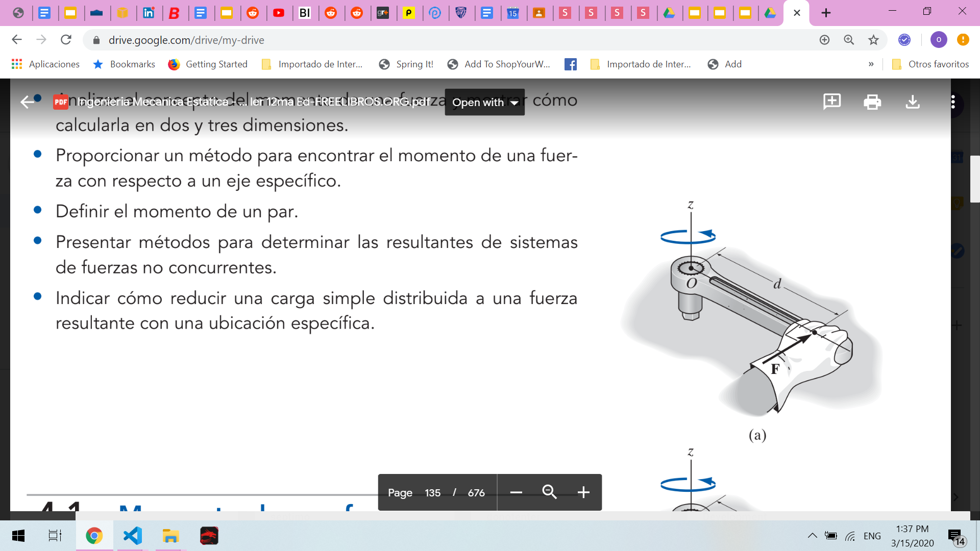The width and height of the screenshot is (980, 551).
Task: Click the address bar URL
Action: click(x=186, y=40)
